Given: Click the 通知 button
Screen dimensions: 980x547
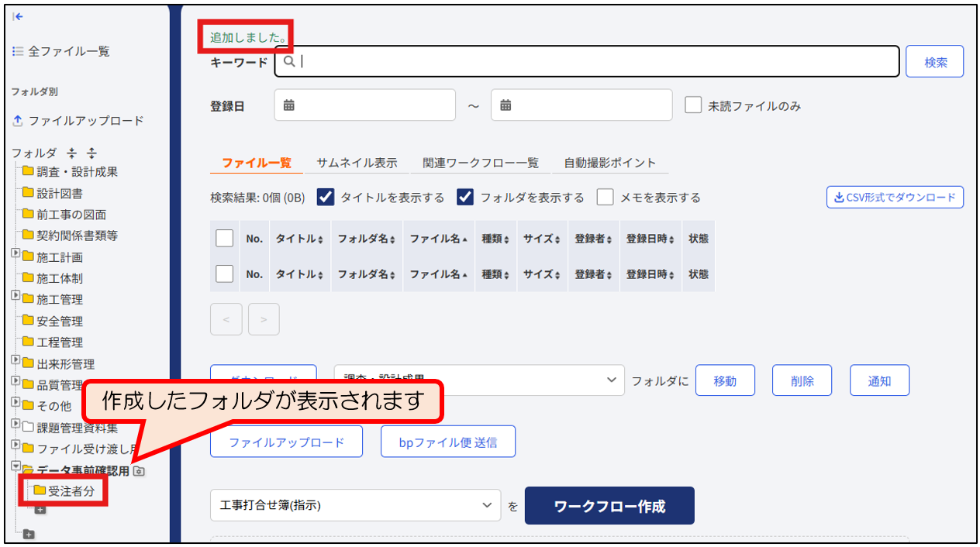Looking at the screenshot, I should [x=879, y=380].
